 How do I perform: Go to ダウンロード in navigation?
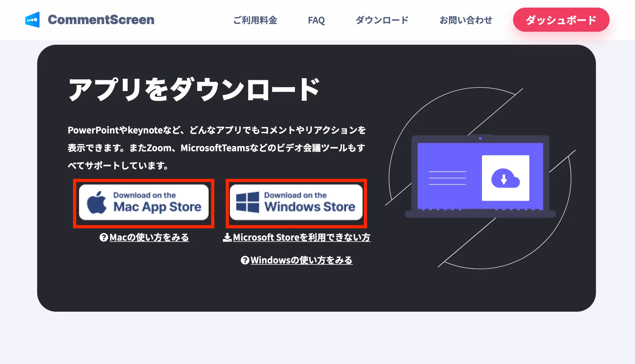pyautogui.click(x=382, y=20)
